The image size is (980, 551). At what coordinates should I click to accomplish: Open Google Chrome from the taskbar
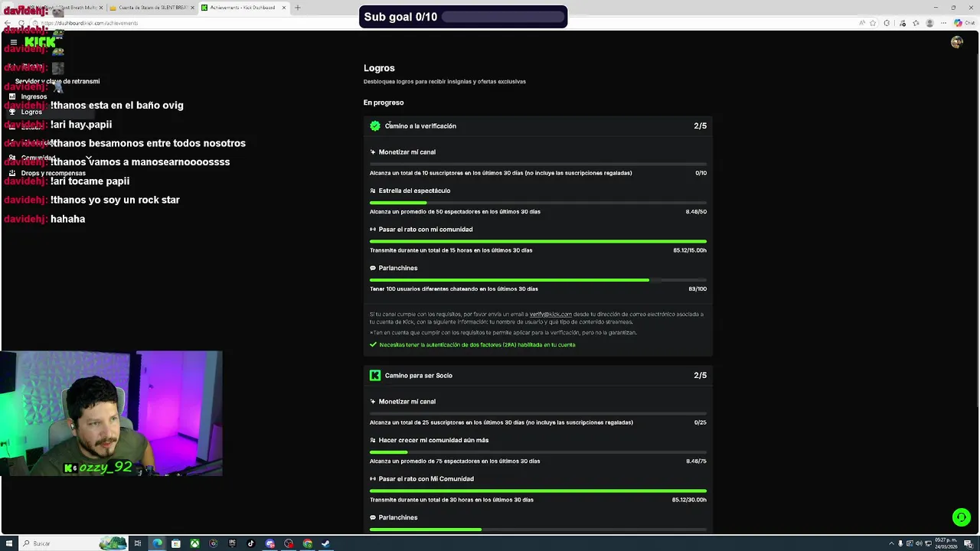pos(307,543)
